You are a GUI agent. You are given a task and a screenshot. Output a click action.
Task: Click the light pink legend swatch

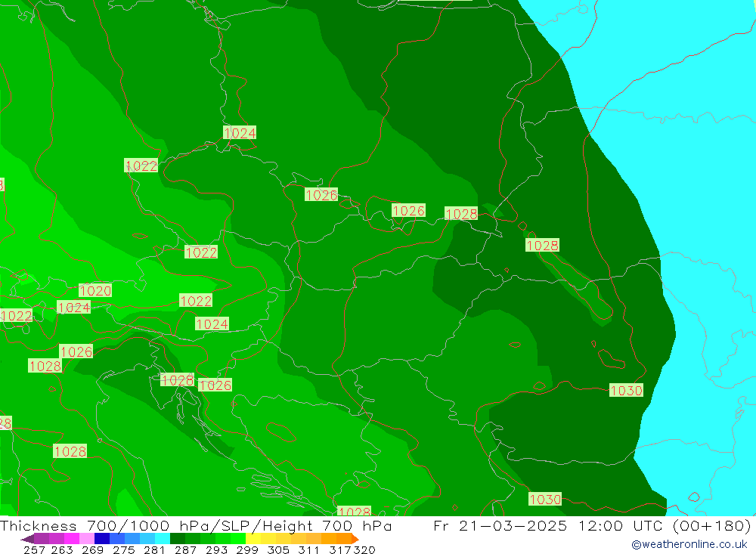click(87, 539)
